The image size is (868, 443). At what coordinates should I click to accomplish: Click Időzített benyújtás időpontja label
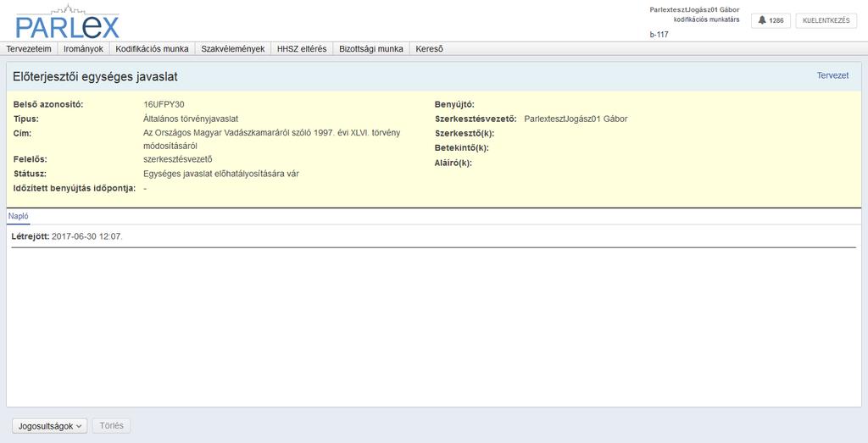point(75,189)
